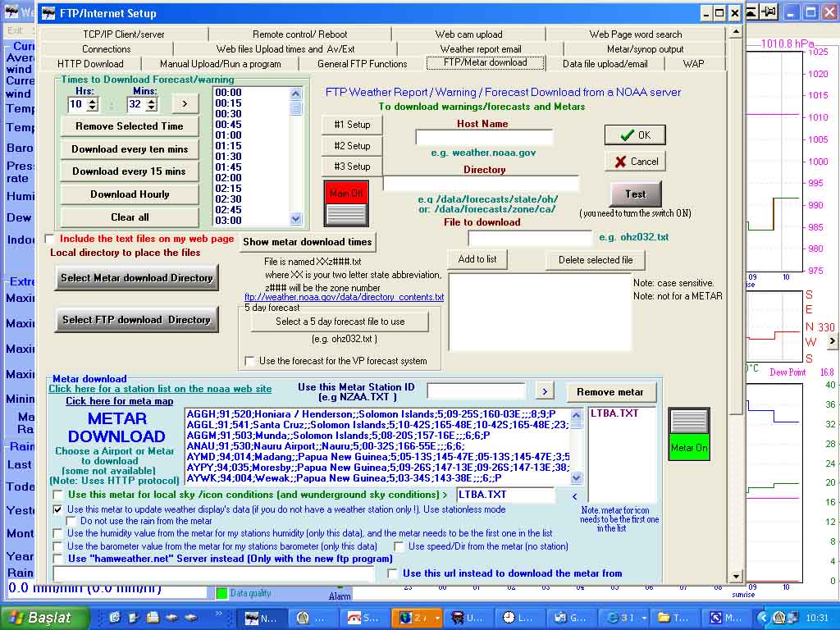840x630 pixels.
Task: Check Use the forecast for VP forecast system
Action: tap(250, 361)
